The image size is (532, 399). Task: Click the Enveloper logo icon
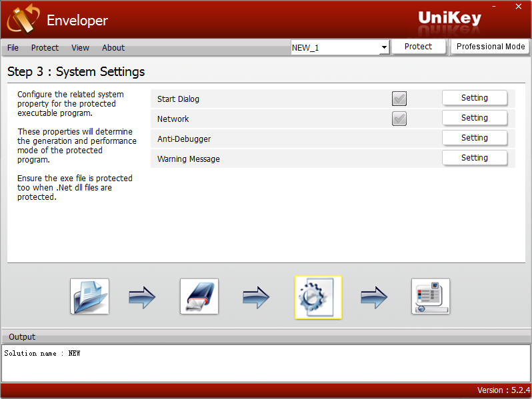(23, 19)
